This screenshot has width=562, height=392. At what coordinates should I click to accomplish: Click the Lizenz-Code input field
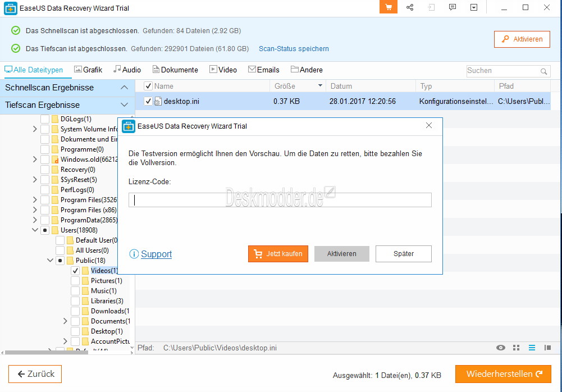pyautogui.click(x=280, y=200)
